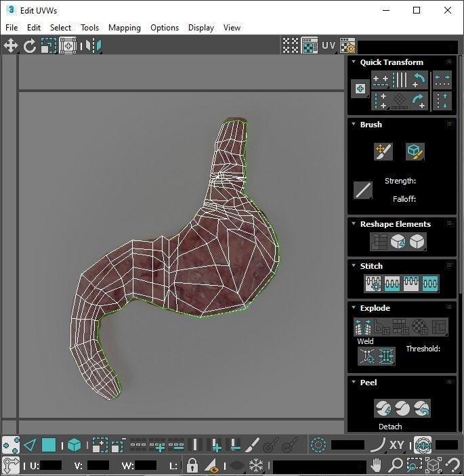Rotate selection counter-clockwise 90 degrees
464x476 pixels.
click(x=419, y=80)
